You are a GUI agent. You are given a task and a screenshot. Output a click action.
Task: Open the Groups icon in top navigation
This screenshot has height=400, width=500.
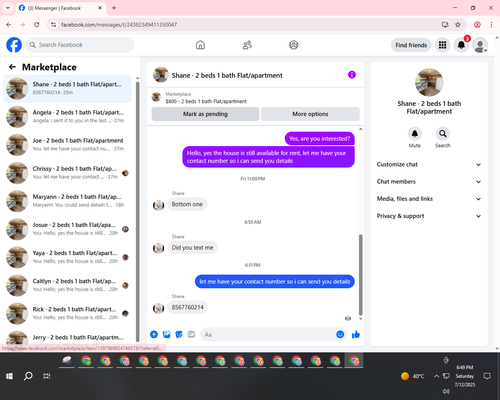294,45
